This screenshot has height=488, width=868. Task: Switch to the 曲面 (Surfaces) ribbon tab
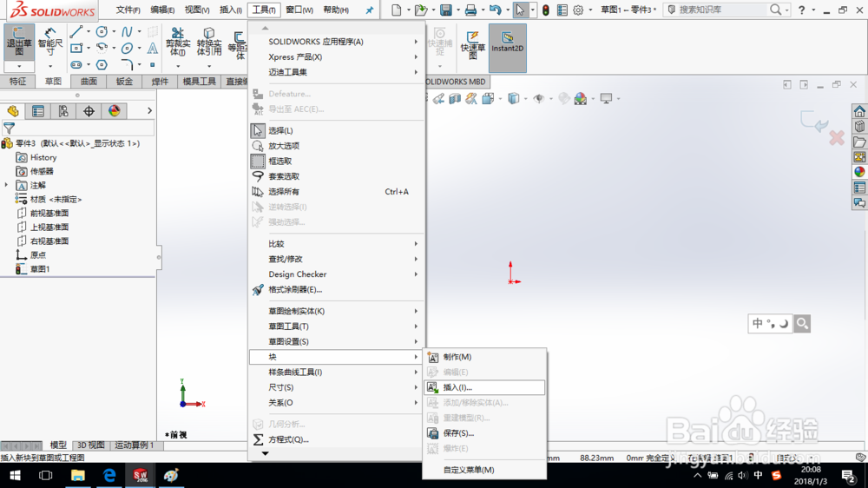(89, 82)
